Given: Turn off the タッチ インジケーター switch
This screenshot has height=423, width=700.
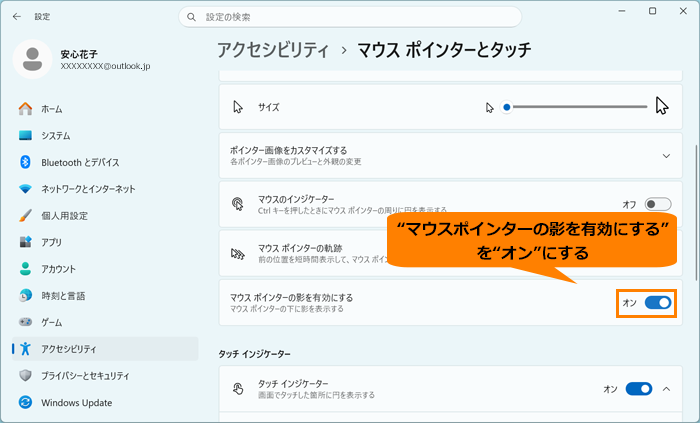Looking at the screenshot, I should pyautogui.click(x=639, y=389).
